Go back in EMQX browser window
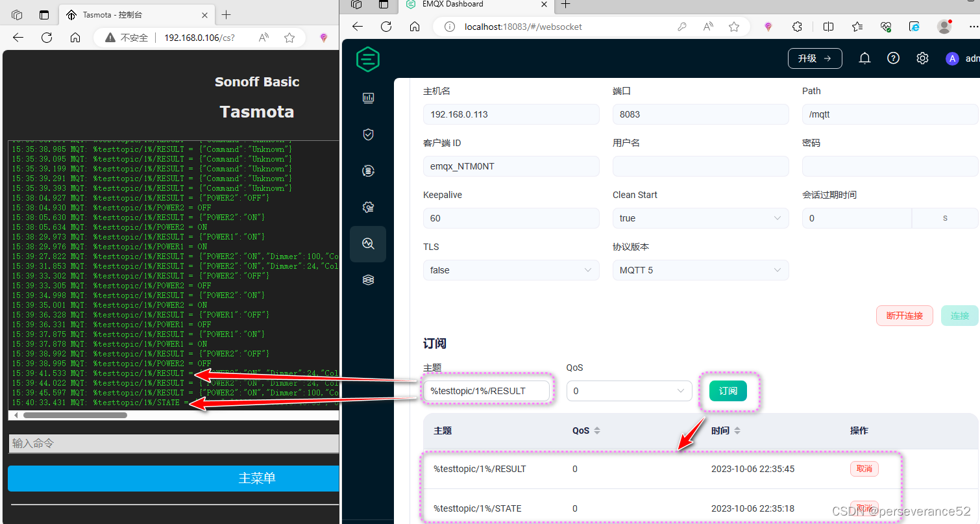The height and width of the screenshot is (524, 980). point(357,27)
